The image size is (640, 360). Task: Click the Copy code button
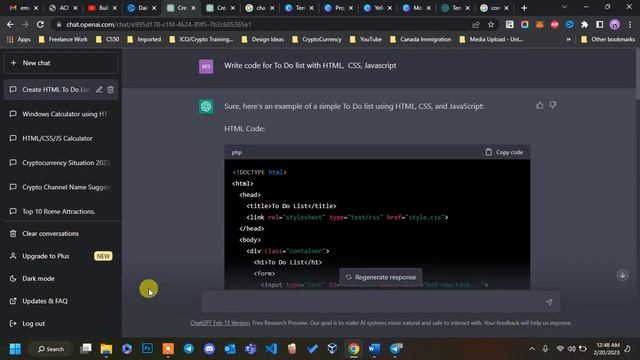pyautogui.click(x=504, y=152)
